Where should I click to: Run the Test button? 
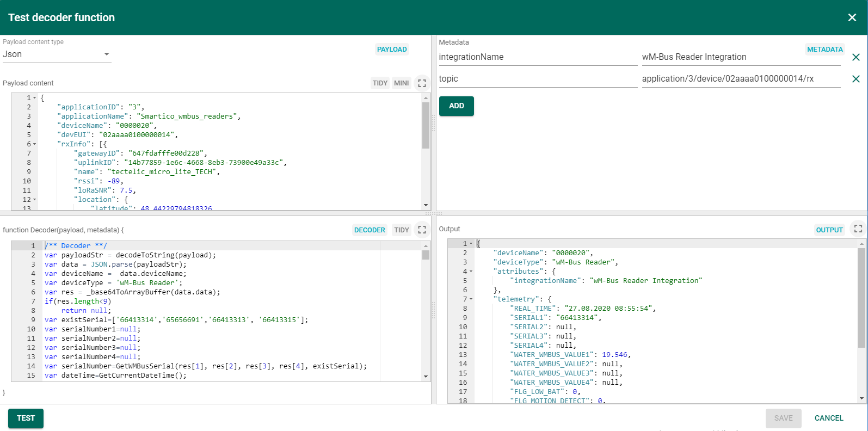pos(26,418)
